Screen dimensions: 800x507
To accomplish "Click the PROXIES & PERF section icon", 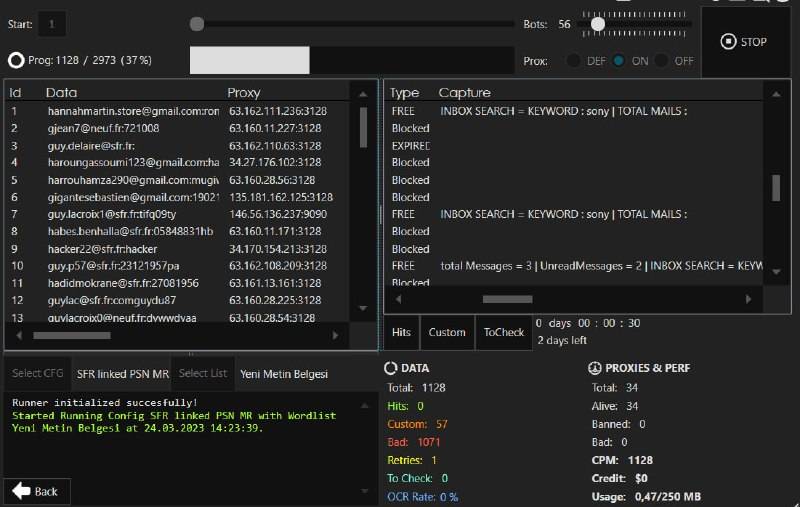I will [x=594, y=368].
